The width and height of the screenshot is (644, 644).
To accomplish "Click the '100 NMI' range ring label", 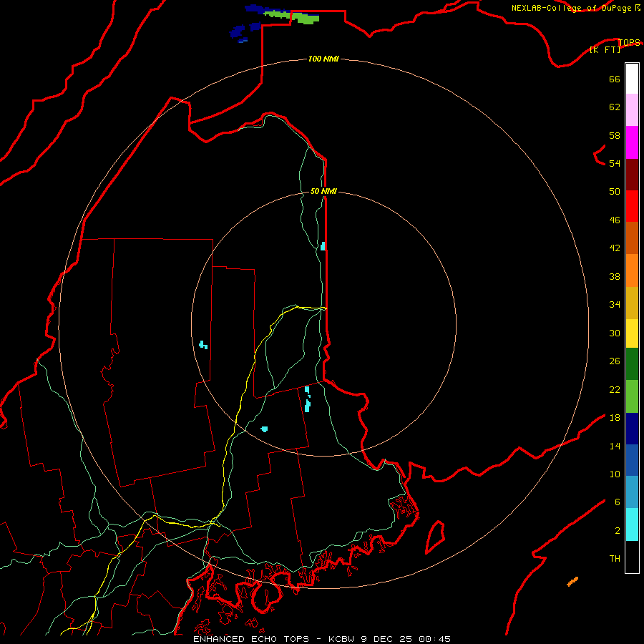I will coord(323,59).
